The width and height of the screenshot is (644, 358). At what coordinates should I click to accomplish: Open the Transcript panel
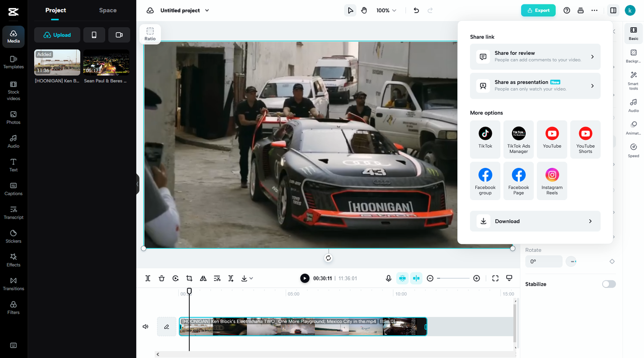click(x=14, y=213)
